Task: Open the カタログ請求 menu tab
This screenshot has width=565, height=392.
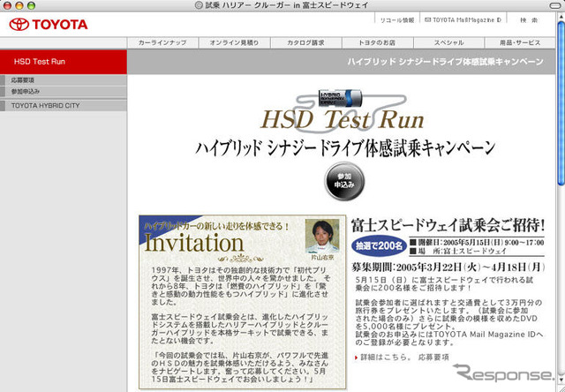Action: 306,42
